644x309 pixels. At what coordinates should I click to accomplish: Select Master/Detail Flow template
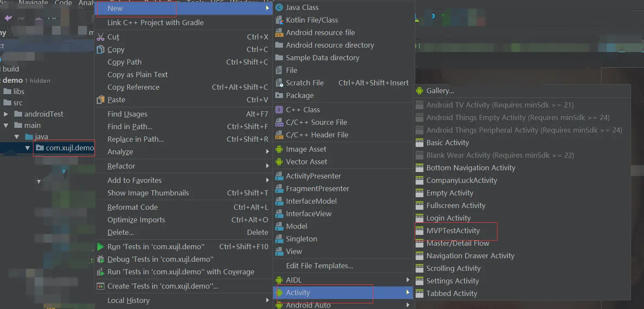(522, 243)
